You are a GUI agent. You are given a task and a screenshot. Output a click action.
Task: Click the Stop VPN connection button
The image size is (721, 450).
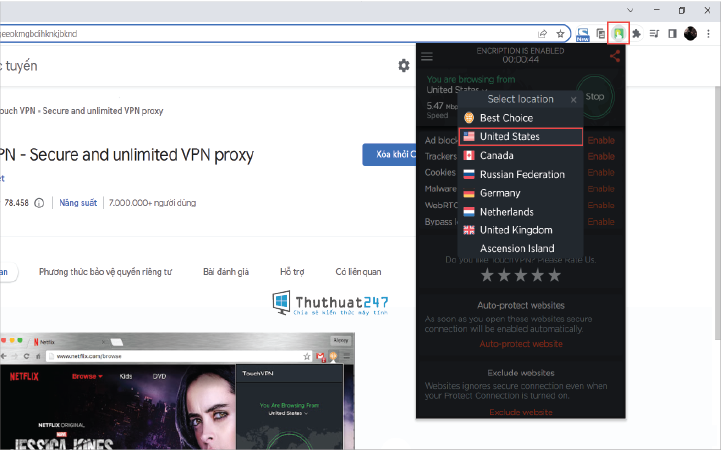click(595, 97)
